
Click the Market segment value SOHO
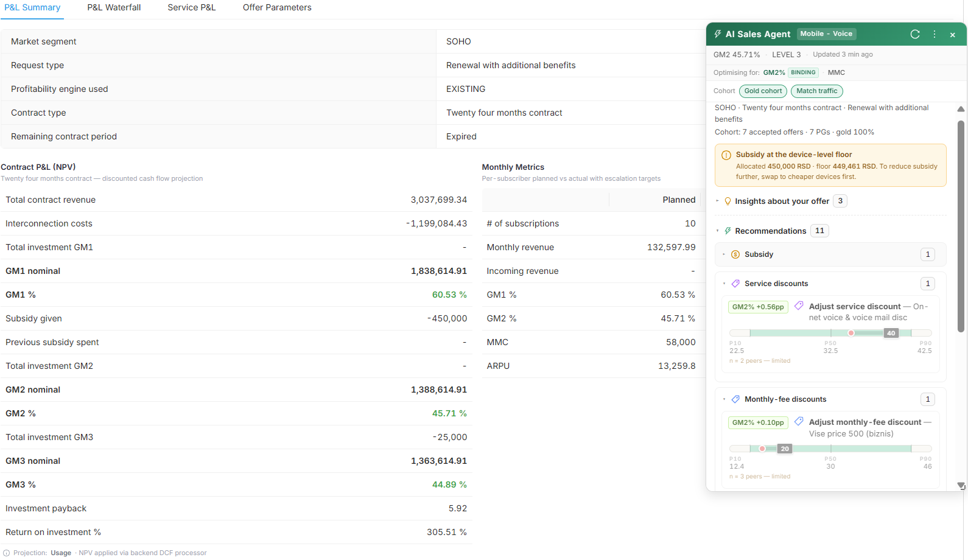[458, 41]
